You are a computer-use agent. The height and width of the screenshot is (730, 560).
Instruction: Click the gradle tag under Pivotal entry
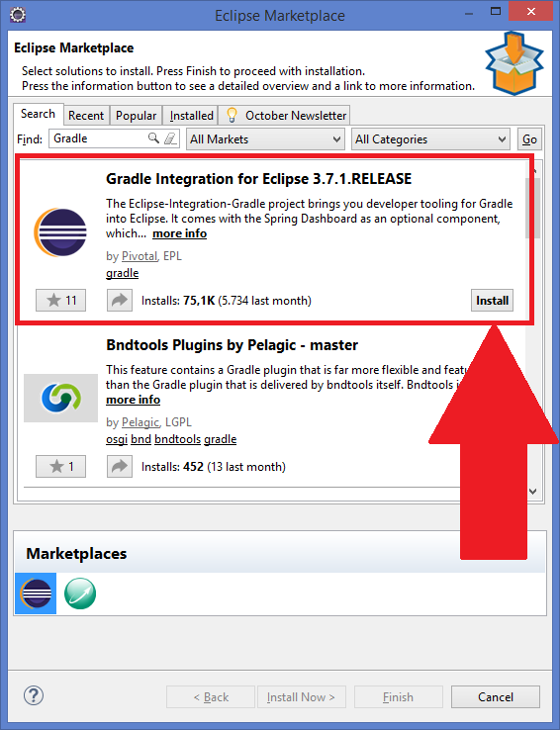click(122, 273)
